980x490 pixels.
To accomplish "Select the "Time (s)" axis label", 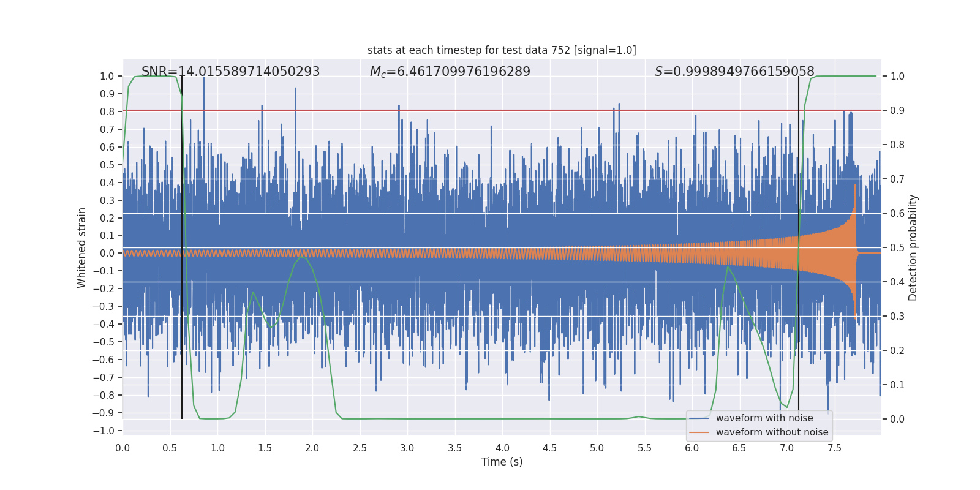I will pos(502,462).
